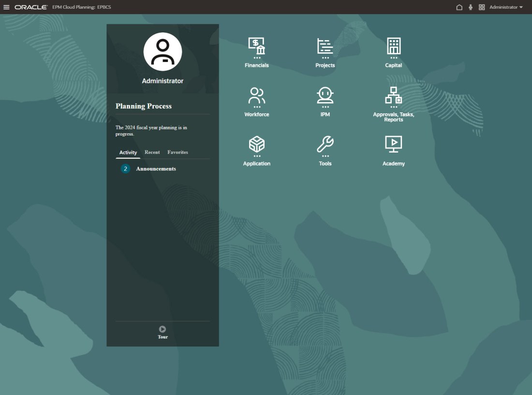This screenshot has height=395, width=532.
Task: Launch the Academy video icon
Action: coord(394,144)
